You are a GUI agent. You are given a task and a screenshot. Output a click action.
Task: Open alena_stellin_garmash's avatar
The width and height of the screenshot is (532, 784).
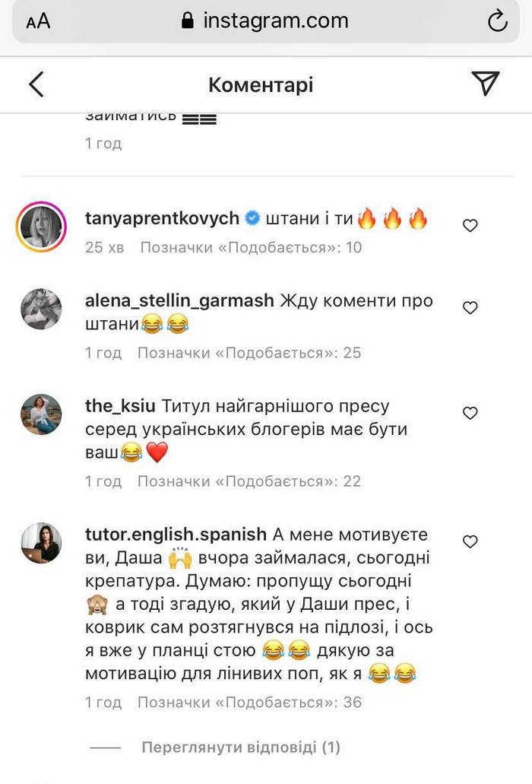(41, 309)
